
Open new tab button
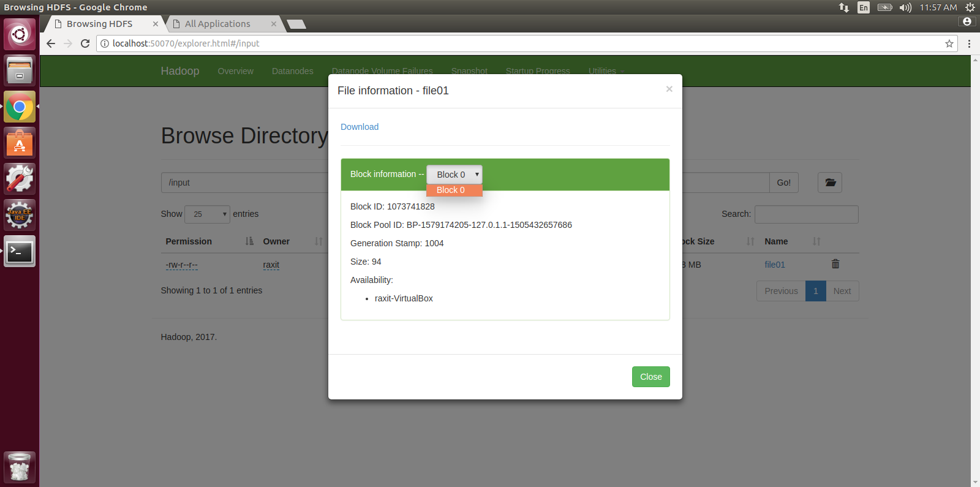click(296, 25)
